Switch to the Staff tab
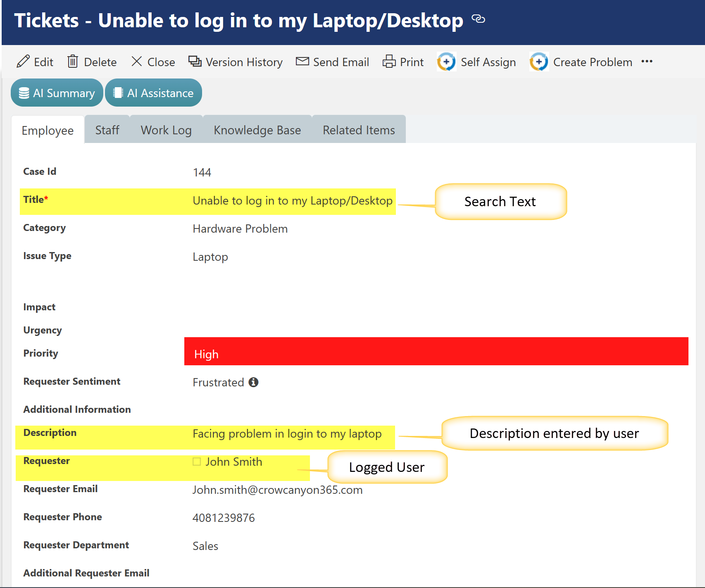This screenshot has height=588, width=705. pos(107,130)
